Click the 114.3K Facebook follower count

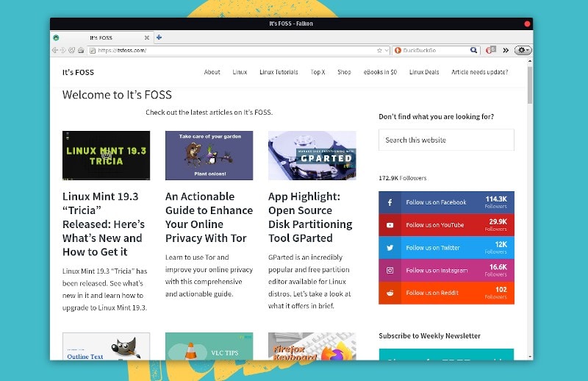[x=496, y=199]
